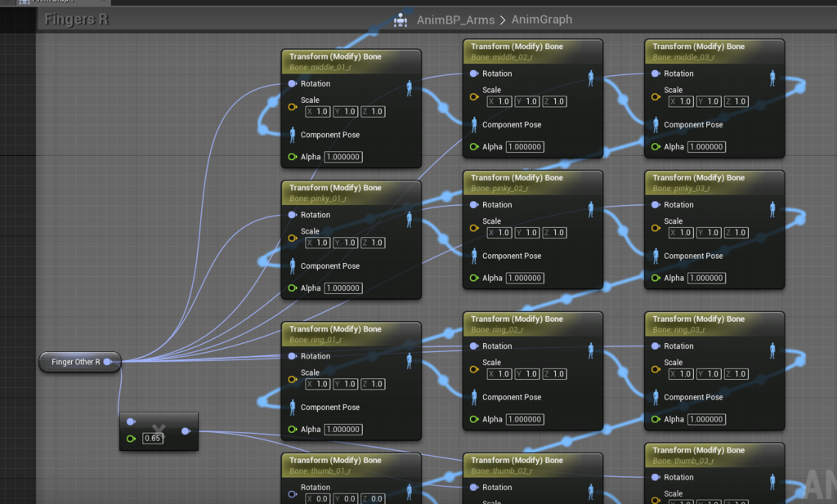The width and height of the screenshot is (837, 504).
Task: Click Alpha pin on pinky_02_r node
Action: 473,278
